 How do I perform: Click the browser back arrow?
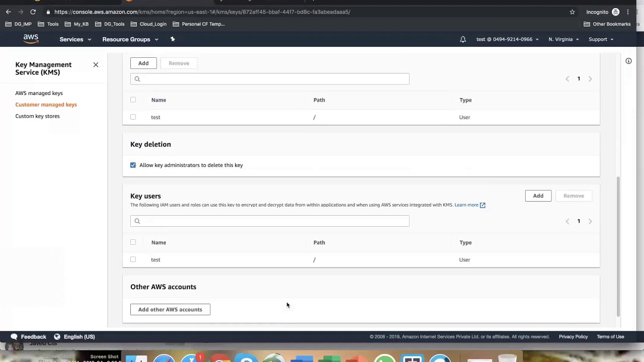[8, 12]
